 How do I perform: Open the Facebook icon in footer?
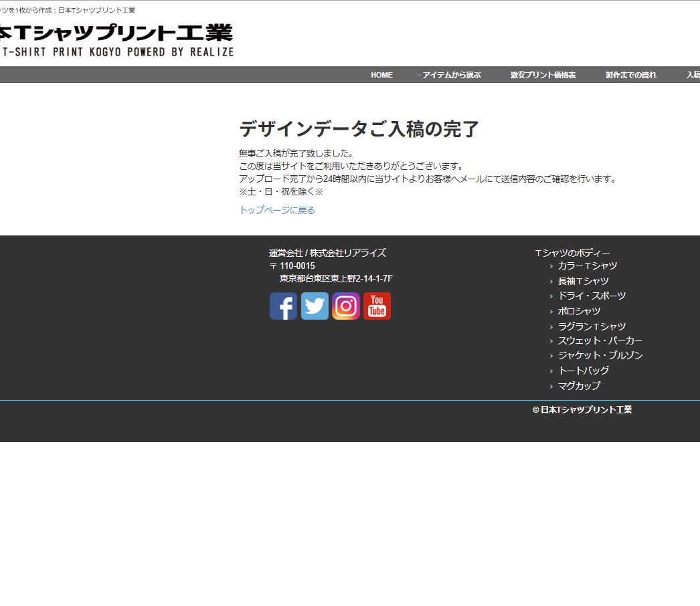tap(283, 306)
